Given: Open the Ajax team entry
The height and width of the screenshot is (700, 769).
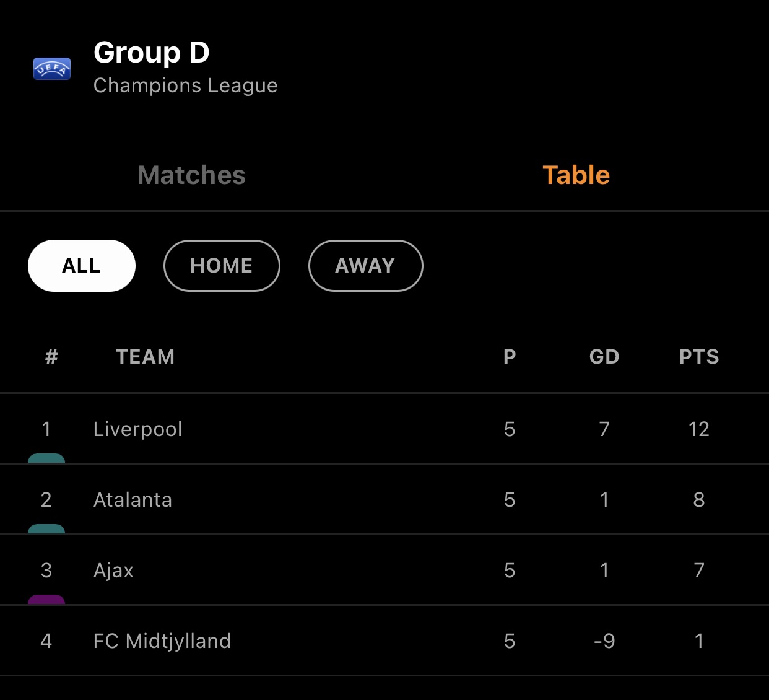Looking at the screenshot, I should coord(113,571).
